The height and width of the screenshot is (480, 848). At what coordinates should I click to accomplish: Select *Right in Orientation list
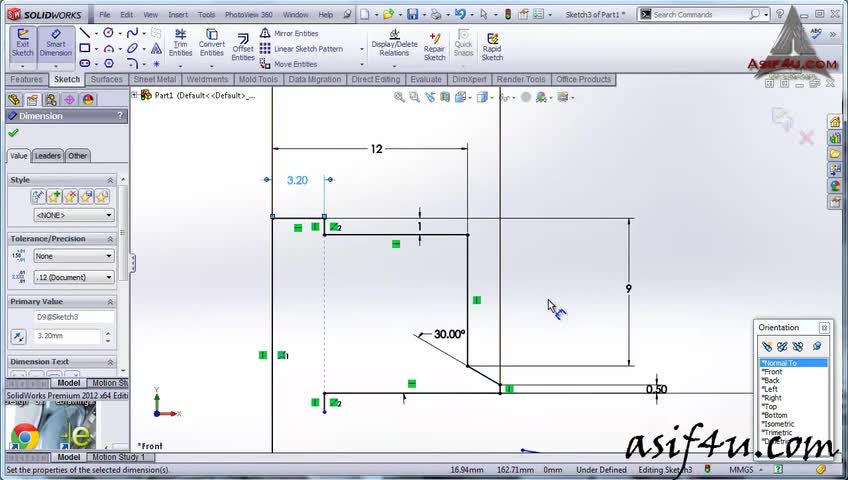point(772,398)
